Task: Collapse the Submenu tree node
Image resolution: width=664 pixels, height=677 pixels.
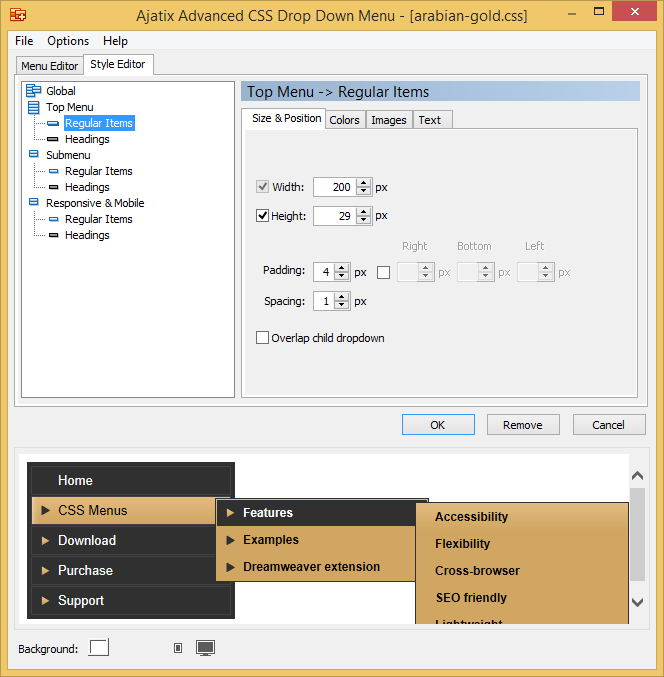Action: coord(34,154)
